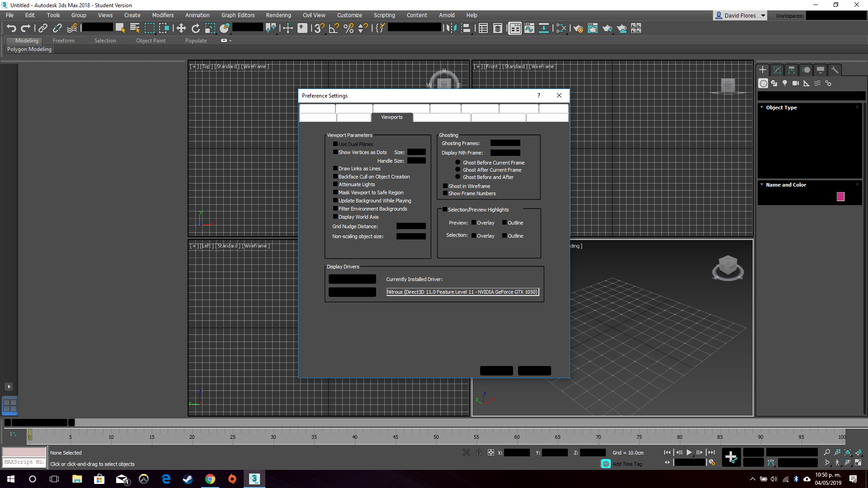Select the Ghost Before and After option
Viewport: 868px width, 488px height.
458,177
